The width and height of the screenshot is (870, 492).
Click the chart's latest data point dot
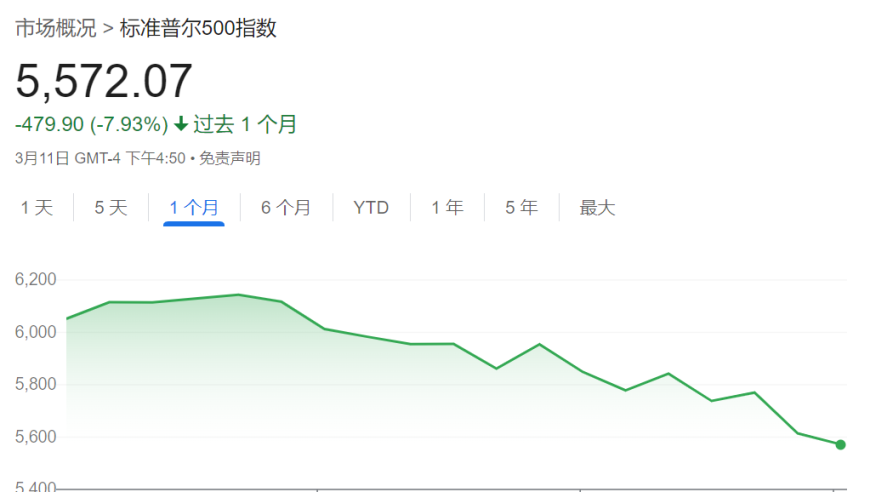[841, 444]
